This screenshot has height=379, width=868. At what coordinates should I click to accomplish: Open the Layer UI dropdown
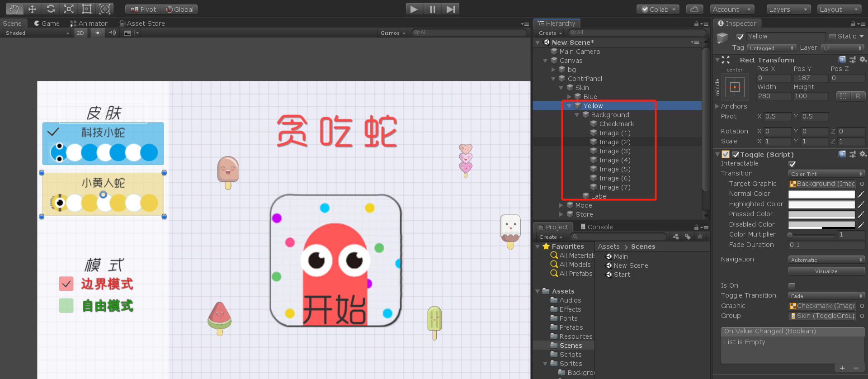843,48
